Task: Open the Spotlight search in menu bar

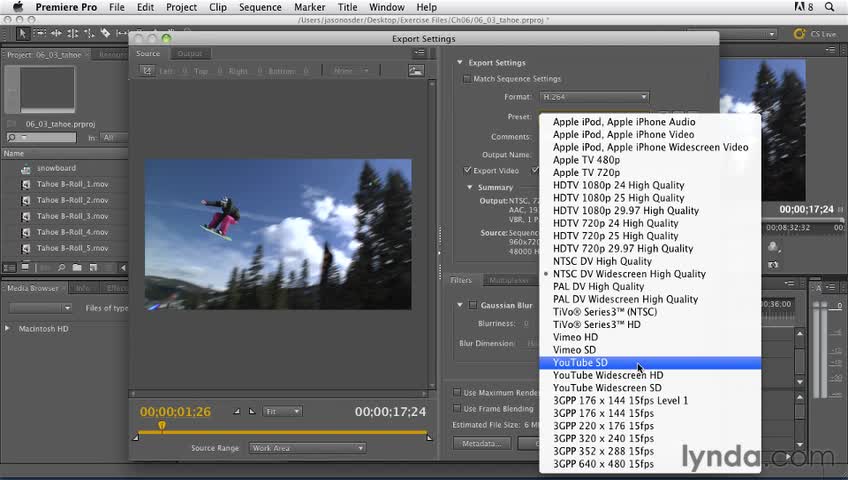Action: click(829, 7)
